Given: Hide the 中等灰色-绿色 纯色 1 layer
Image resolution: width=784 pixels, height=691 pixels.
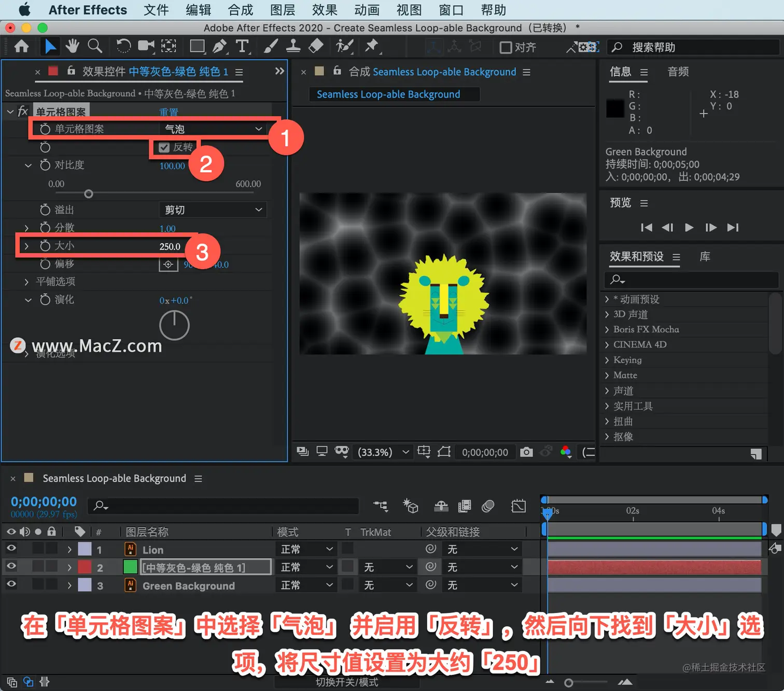Looking at the screenshot, I should click(11, 566).
